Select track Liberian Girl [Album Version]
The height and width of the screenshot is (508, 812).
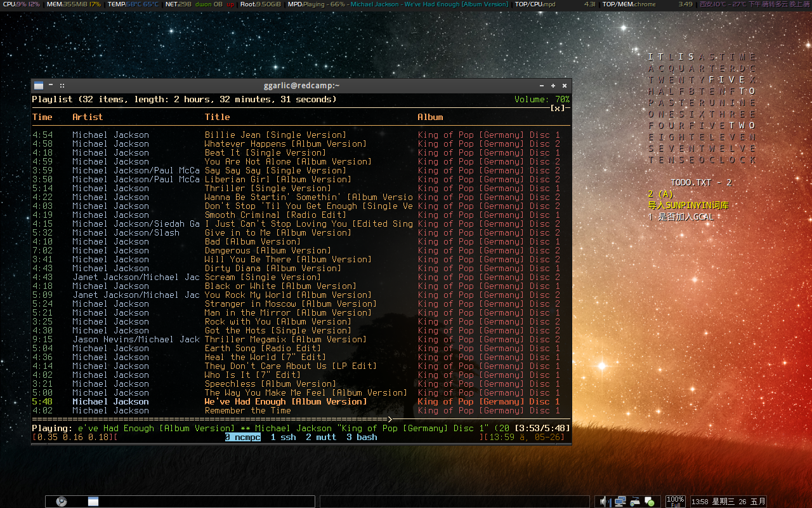pyautogui.click(x=278, y=179)
